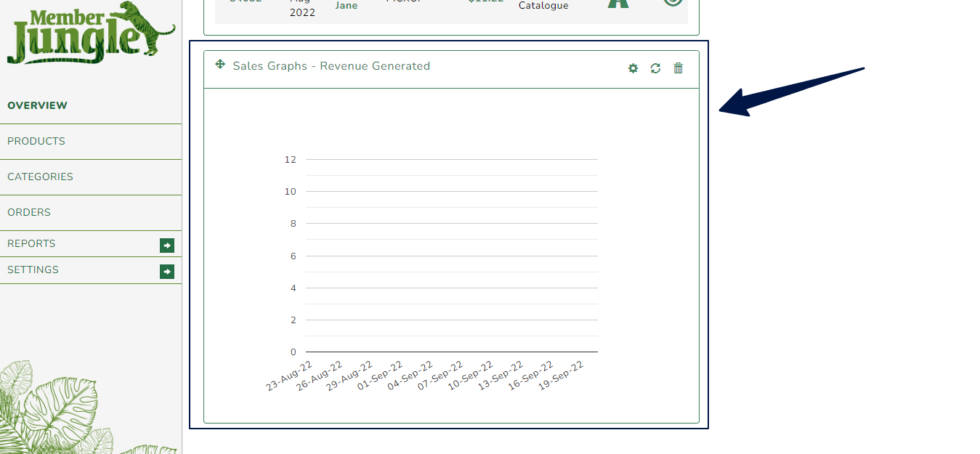Click the 10-Sep-22 axis label

click(471, 376)
